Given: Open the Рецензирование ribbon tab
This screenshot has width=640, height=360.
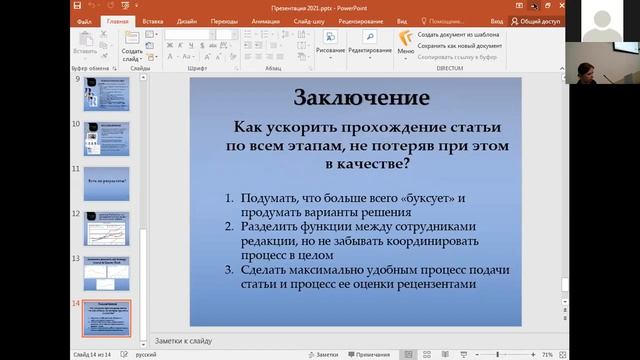Looking at the screenshot, I should (360, 21).
